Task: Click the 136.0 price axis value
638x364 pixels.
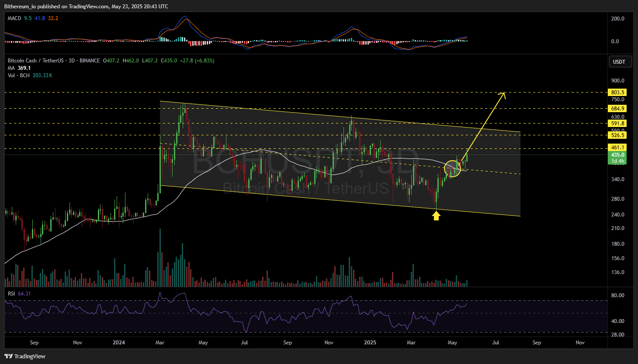Action: coord(617,272)
